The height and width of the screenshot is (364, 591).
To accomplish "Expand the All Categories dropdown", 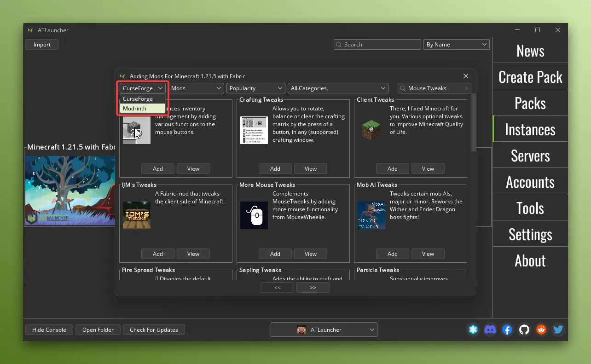I will pos(338,88).
